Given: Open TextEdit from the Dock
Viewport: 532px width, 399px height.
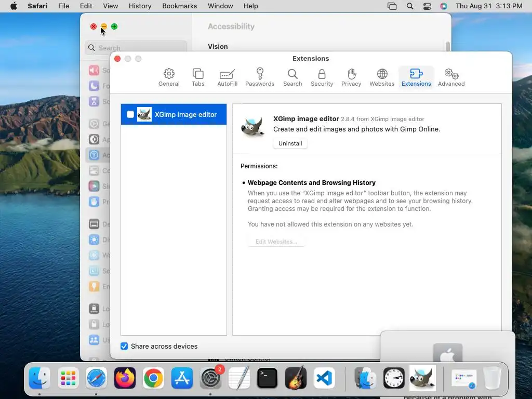Looking at the screenshot, I should point(239,378).
